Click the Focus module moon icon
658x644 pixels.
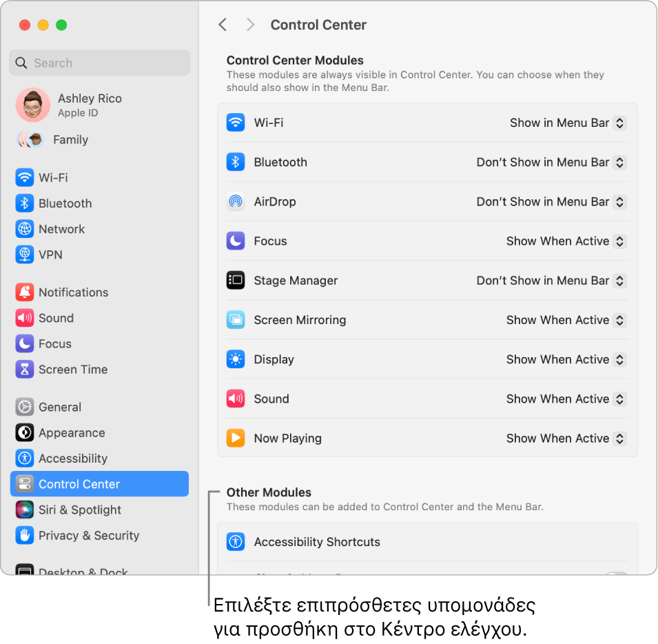pos(236,241)
